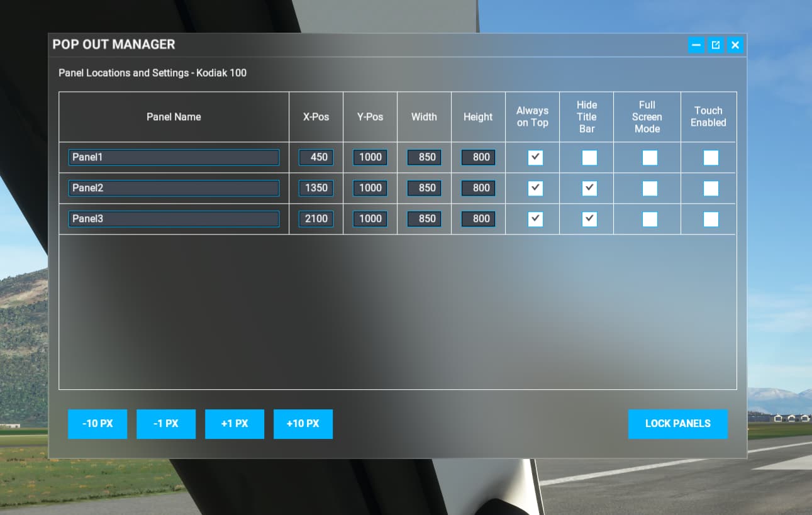The image size is (812, 515).
Task: Click the minimize icon on Pop Out Manager
Action: [x=696, y=45]
